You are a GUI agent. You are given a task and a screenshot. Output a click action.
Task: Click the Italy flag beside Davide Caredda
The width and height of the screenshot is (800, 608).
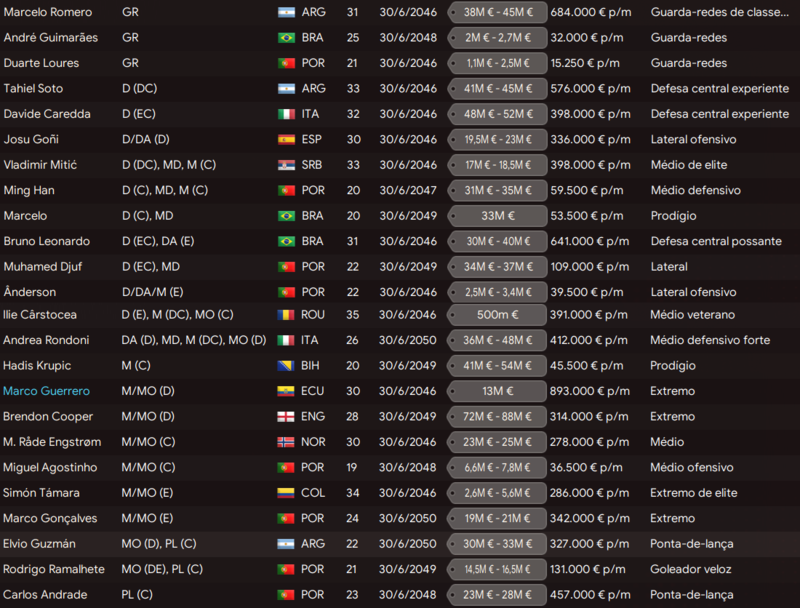click(x=286, y=114)
